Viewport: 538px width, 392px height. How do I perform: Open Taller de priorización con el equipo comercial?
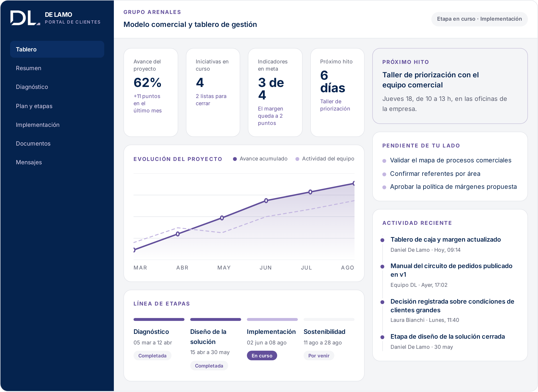430,80
